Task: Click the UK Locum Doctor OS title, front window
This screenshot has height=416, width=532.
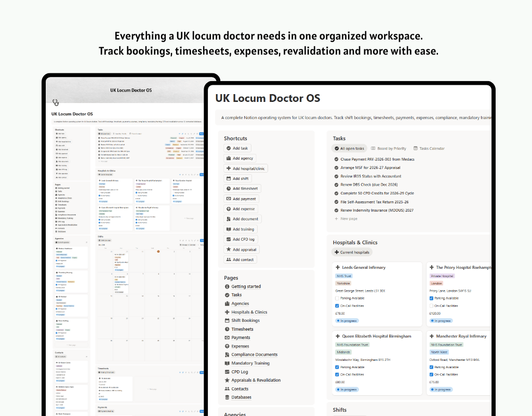Action: (268, 98)
